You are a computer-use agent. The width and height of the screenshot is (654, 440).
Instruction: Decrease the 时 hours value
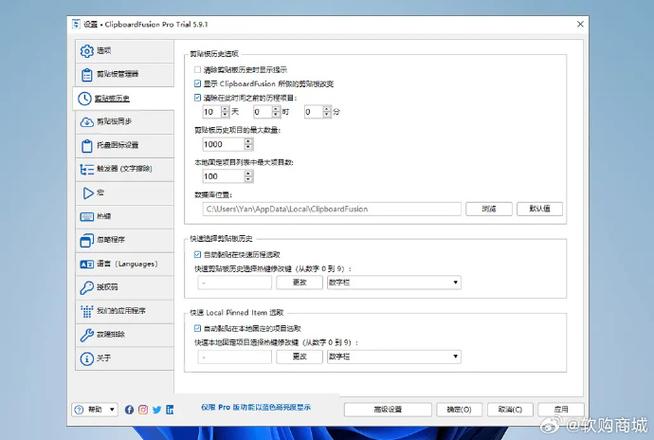(x=276, y=115)
